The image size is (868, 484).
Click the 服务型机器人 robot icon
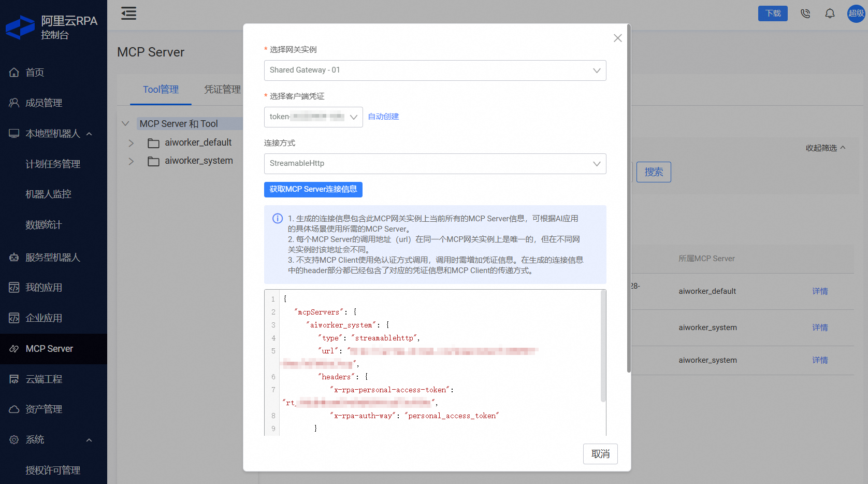click(x=14, y=258)
